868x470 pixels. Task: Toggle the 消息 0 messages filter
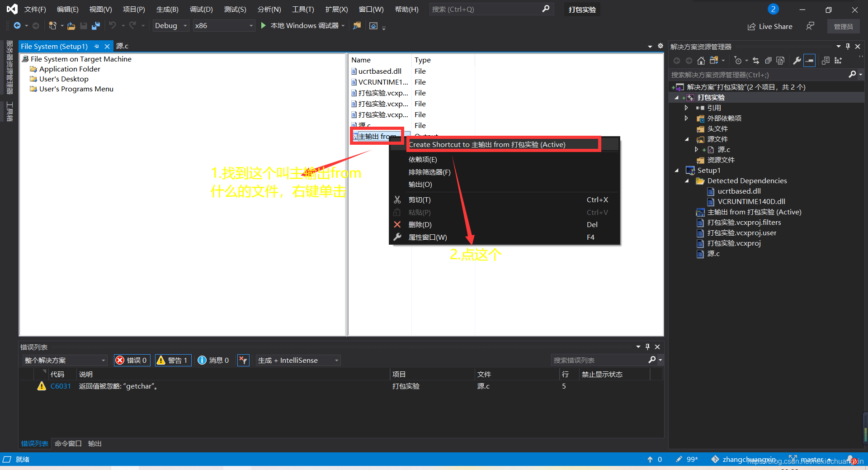point(214,360)
